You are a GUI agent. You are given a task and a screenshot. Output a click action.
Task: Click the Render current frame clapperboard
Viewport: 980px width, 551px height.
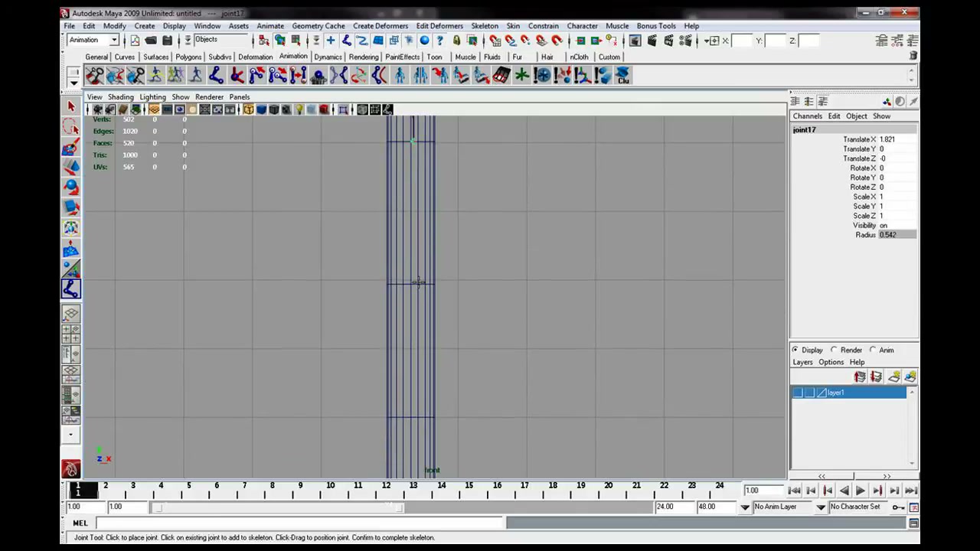652,41
